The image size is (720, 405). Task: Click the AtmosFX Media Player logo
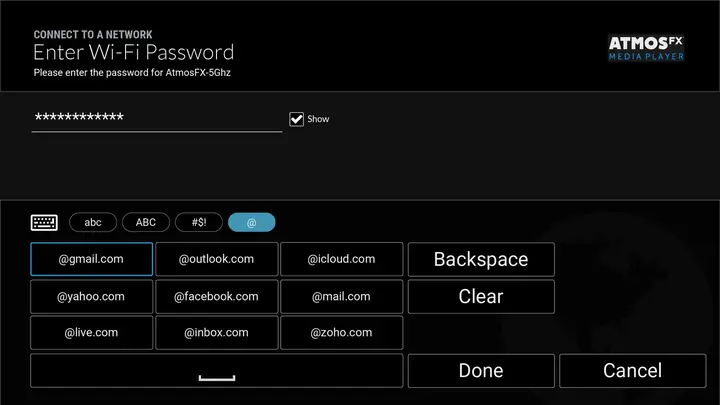[646, 48]
